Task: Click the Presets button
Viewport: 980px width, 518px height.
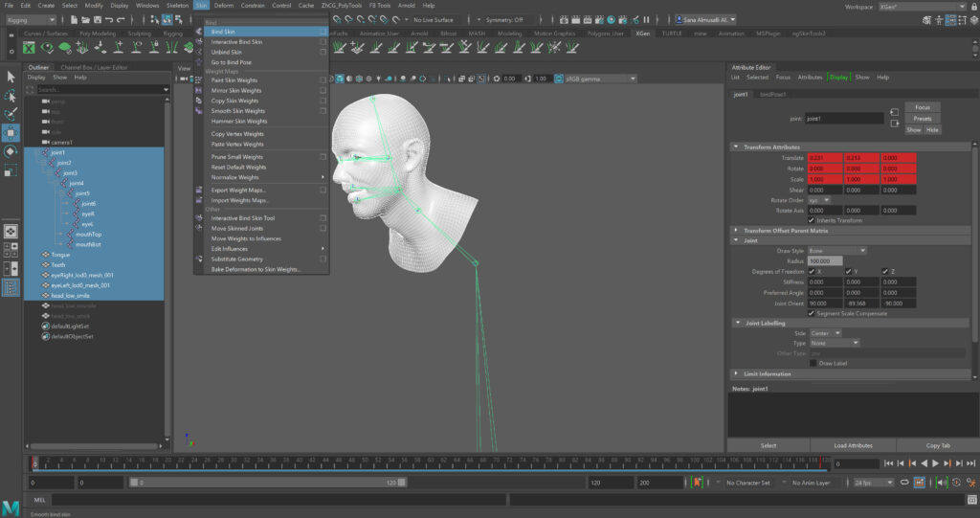Action: click(923, 119)
